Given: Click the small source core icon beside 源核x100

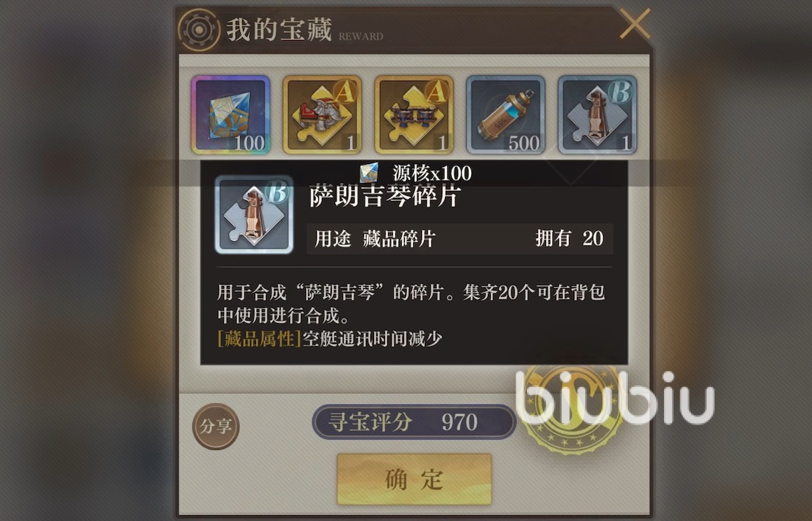Looking at the screenshot, I should 369,173.
